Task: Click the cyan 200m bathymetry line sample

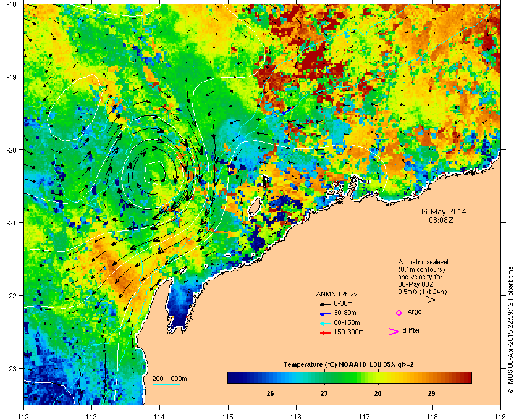Action: (x=166, y=384)
